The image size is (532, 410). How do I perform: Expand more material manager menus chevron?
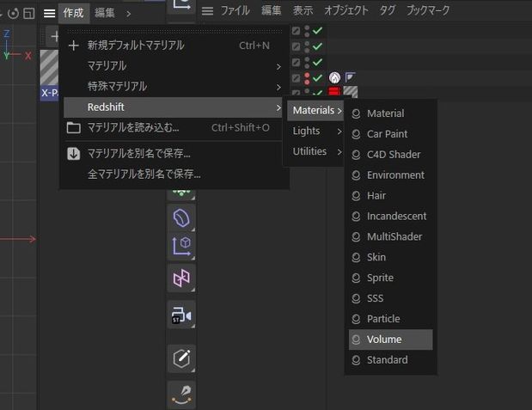[128, 14]
